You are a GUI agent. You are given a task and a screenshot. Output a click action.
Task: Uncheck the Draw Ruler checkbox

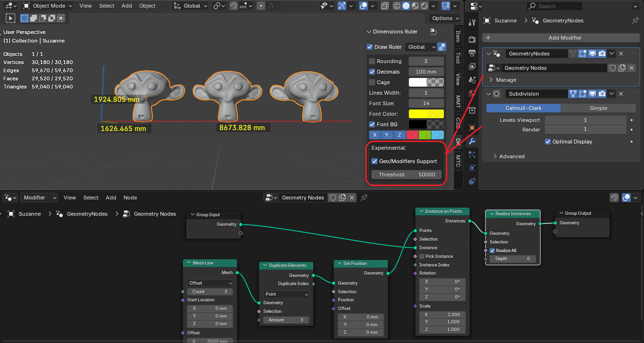coord(370,47)
